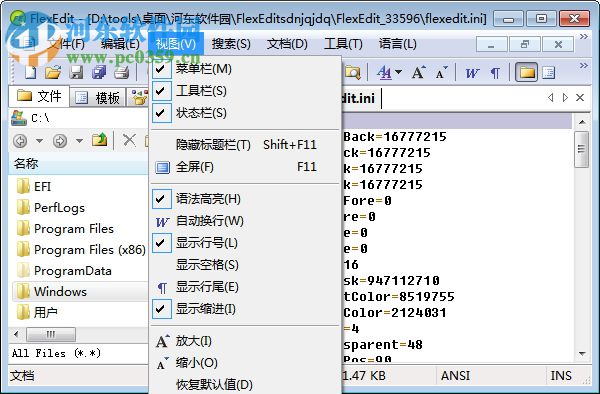Select the 用户 folder

point(38,313)
